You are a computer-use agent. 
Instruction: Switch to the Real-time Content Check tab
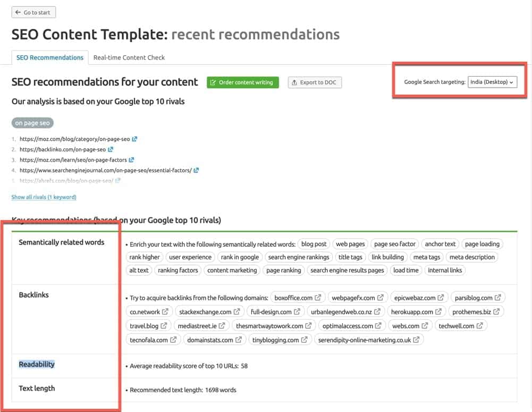[x=129, y=57]
